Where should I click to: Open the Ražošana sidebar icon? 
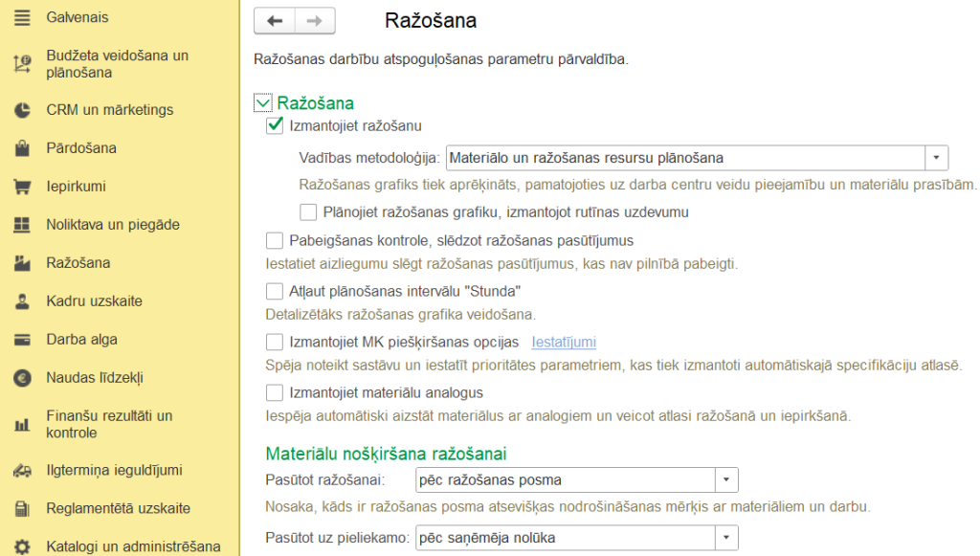coord(21,261)
